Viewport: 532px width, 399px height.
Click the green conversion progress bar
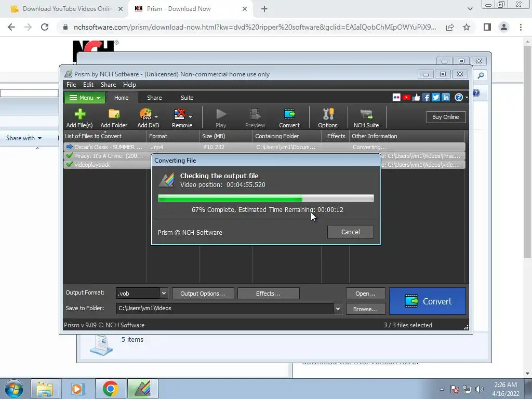click(x=265, y=198)
